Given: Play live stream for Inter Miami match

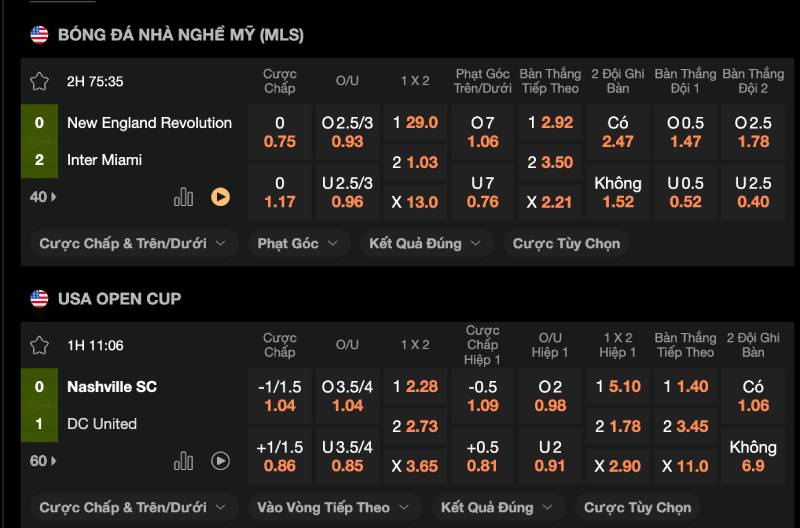Looking at the screenshot, I should click(x=220, y=197).
